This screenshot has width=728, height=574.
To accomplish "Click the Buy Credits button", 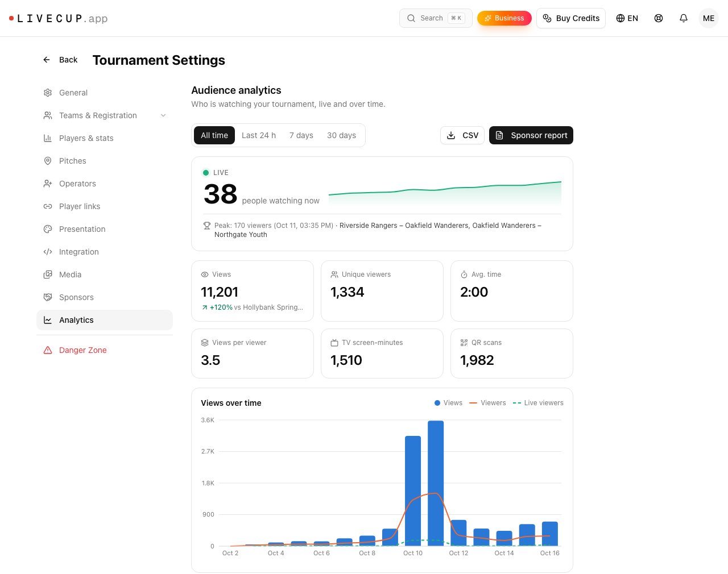I will (571, 18).
